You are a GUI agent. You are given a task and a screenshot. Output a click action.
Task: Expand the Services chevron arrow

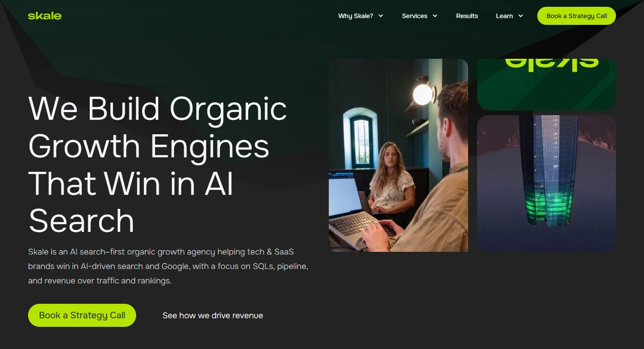(x=435, y=16)
